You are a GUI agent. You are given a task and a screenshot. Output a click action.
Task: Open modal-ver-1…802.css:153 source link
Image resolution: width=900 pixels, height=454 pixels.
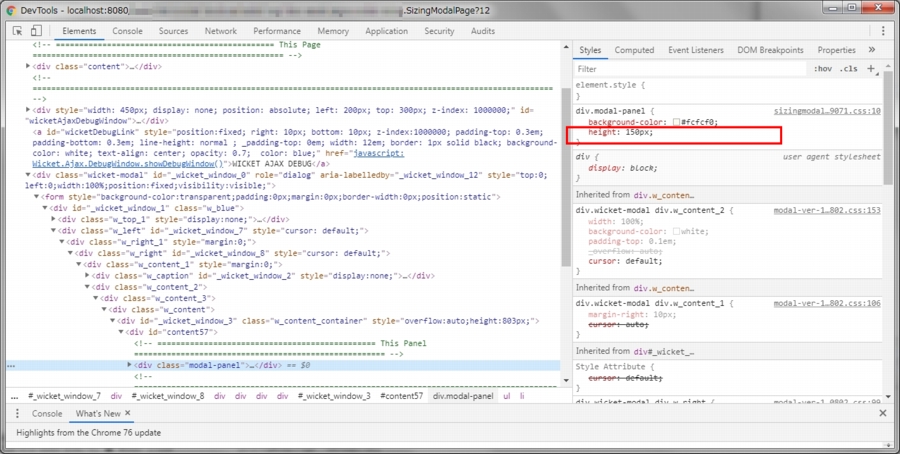(827, 210)
